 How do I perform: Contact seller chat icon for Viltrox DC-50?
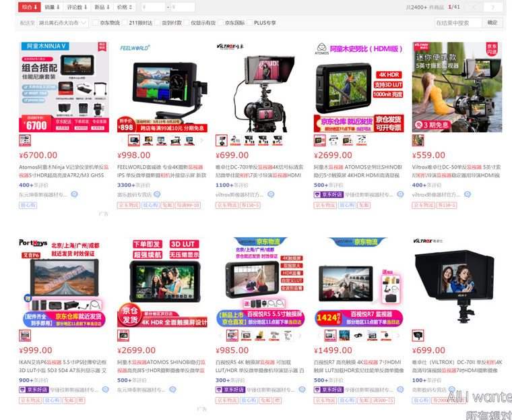(468, 194)
